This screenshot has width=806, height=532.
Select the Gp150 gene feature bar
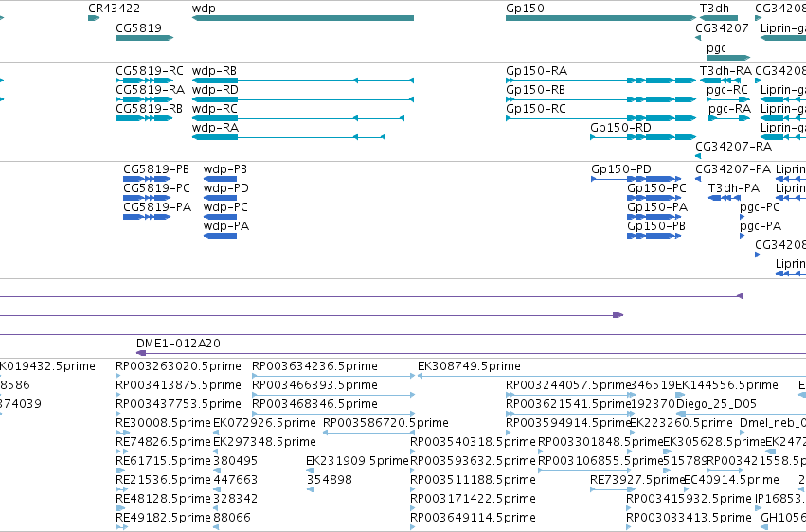(600, 18)
